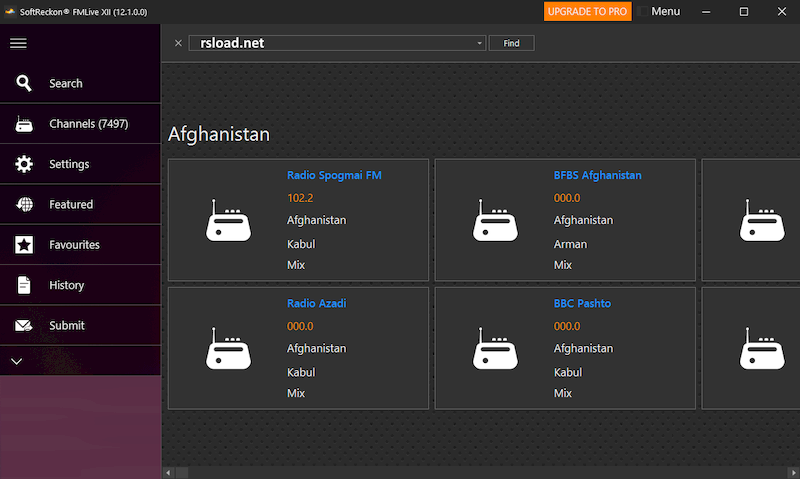Image resolution: width=800 pixels, height=479 pixels.
Task: Click the Submit envelope icon
Action: (x=25, y=325)
